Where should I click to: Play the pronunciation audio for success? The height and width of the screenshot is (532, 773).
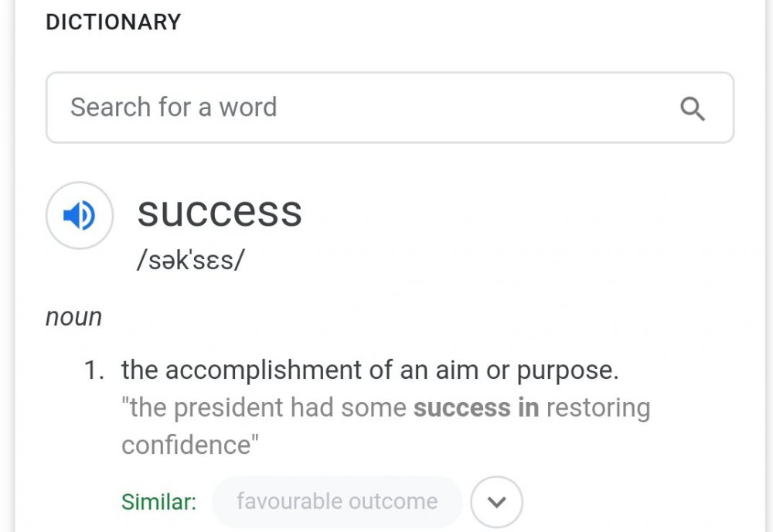[79, 216]
